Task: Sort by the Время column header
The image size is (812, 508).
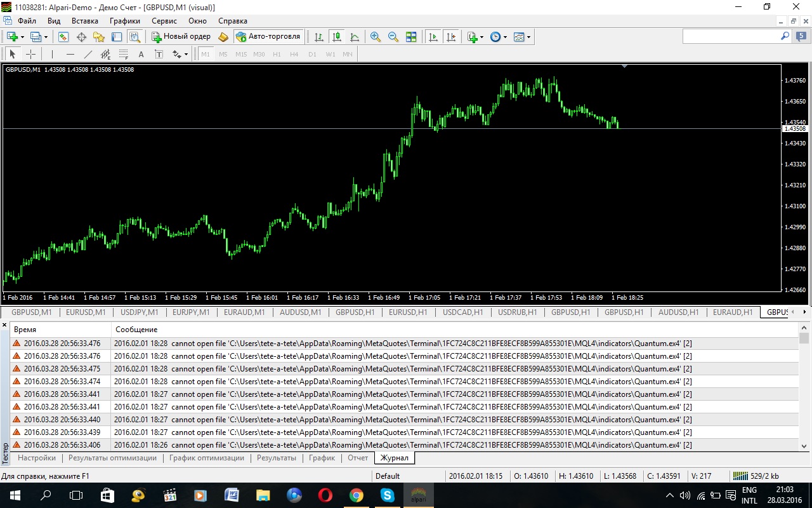Action: click(x=60, y=330)
